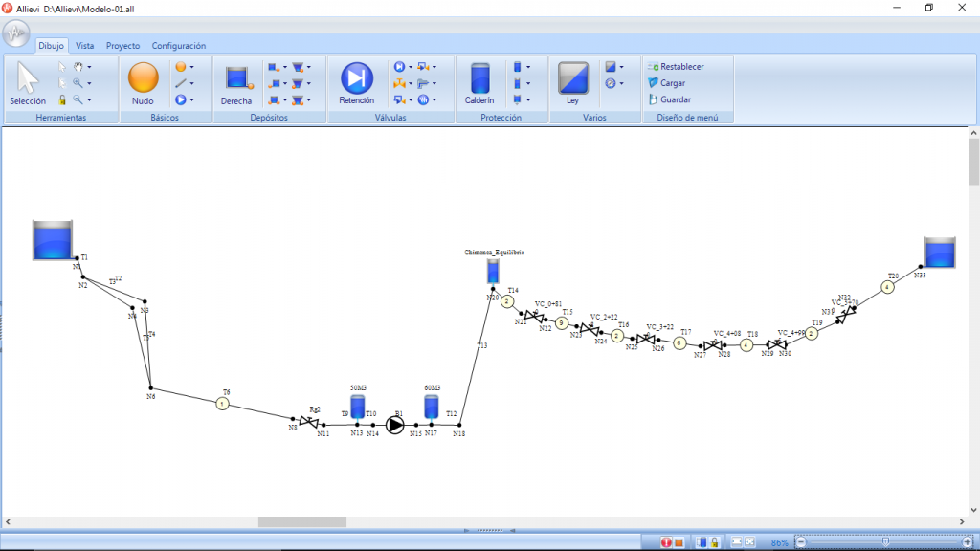Open the pipe line dropdown in Básicos
This screenshot has width=980, height=551.
(x=190, y=83)
